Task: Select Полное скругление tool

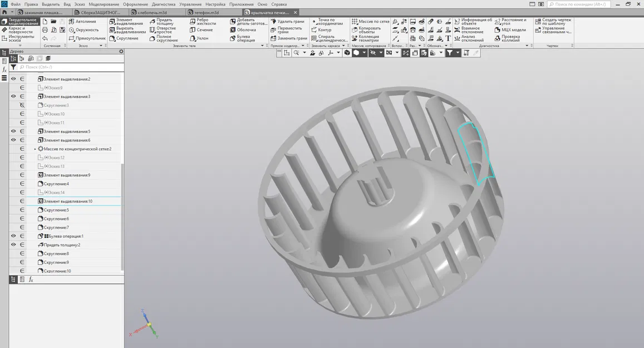Action: coord(164,38)
